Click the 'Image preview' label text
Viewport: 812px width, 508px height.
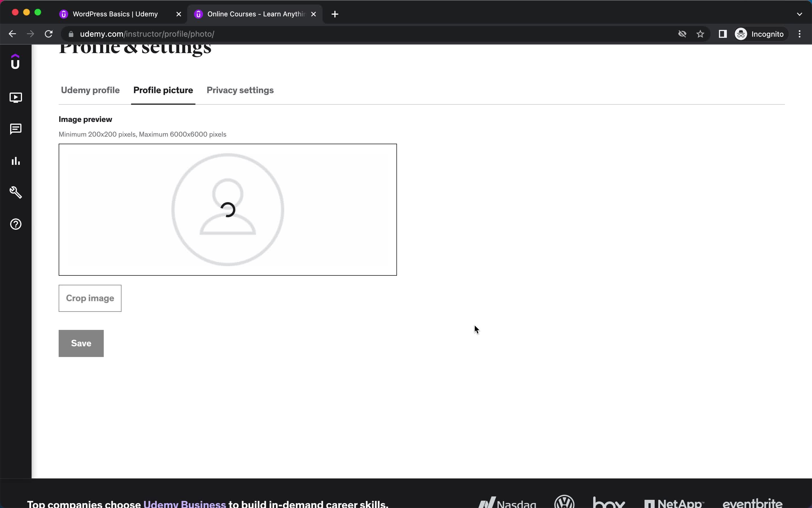pos(85,120)
